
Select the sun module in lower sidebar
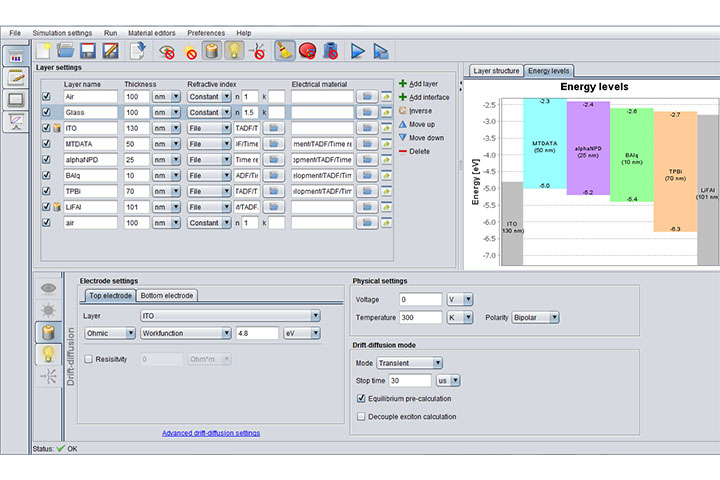coord(48,310)
